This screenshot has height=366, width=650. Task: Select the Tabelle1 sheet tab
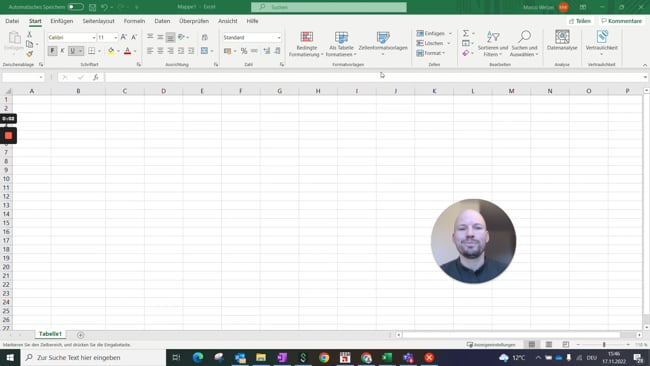click(x=50, y=334)
